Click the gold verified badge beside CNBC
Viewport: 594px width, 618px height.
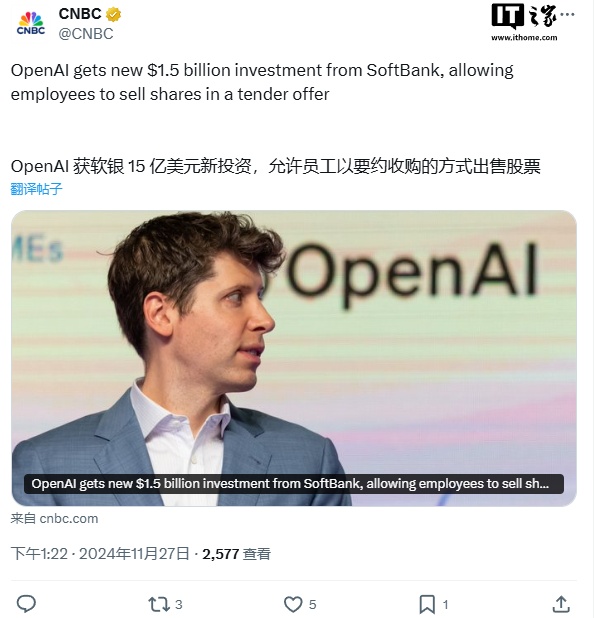point(114,15)
